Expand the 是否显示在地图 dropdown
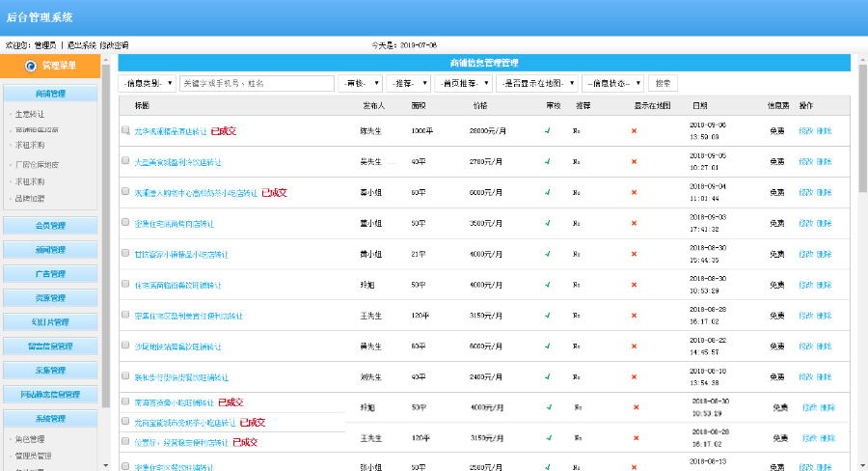This screenshot has width=868, height=471. click(x=536, y=84)
